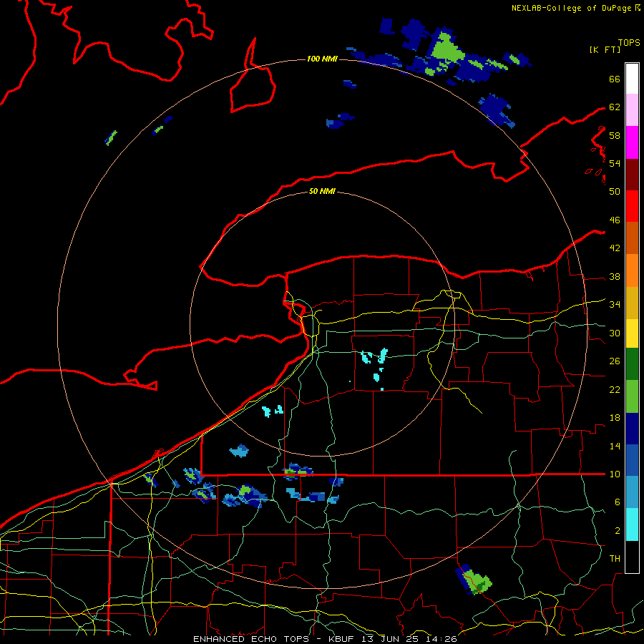Image resolution: width=644 pixels, height=644 pixels.
Task: Click the 66 legend value
Action: pyautogui.click(x=615, y=79)
